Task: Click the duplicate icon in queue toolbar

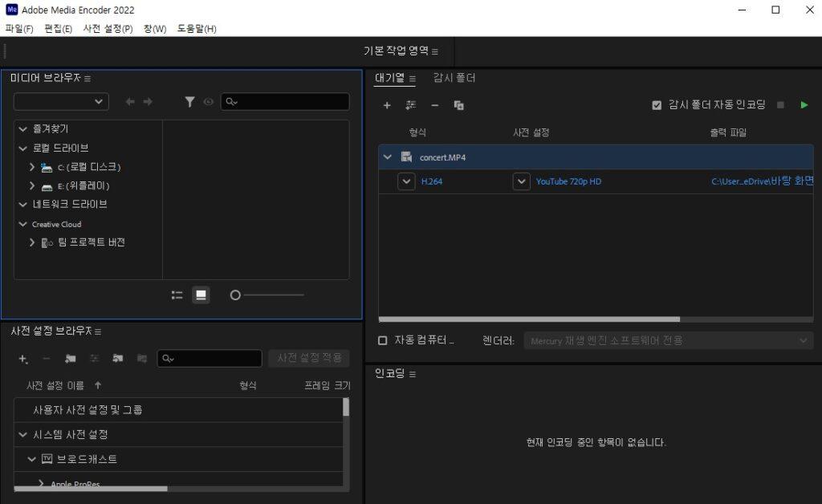Action: [x=458, y=105]
